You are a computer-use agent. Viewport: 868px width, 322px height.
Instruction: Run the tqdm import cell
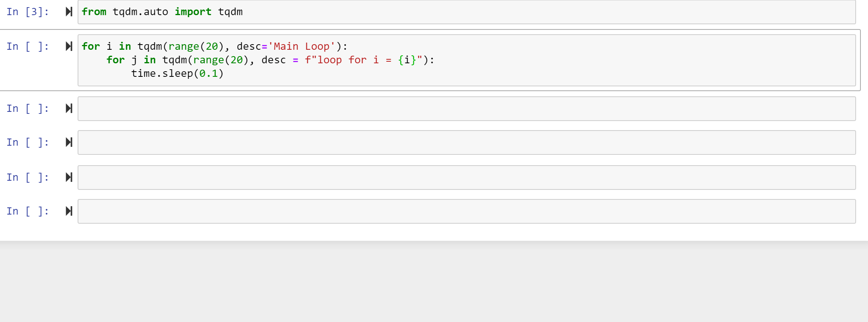pyautogui.click(x=69, y=12)
